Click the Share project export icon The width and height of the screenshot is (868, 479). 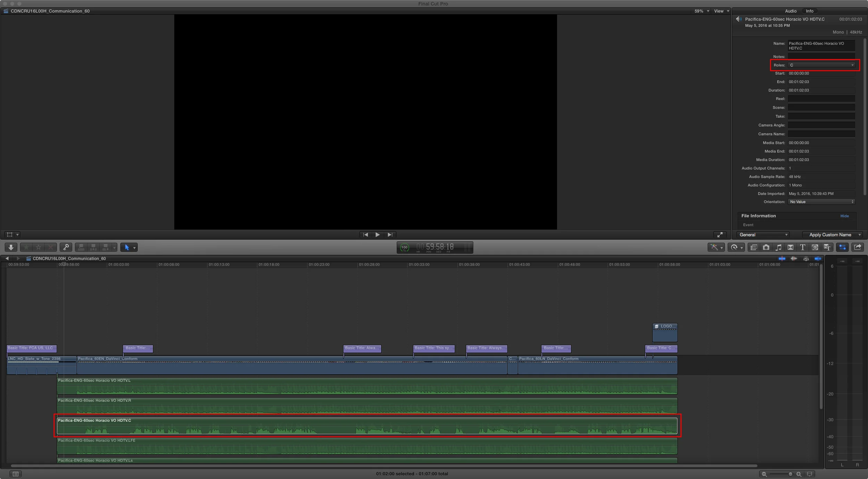point(858,247)
